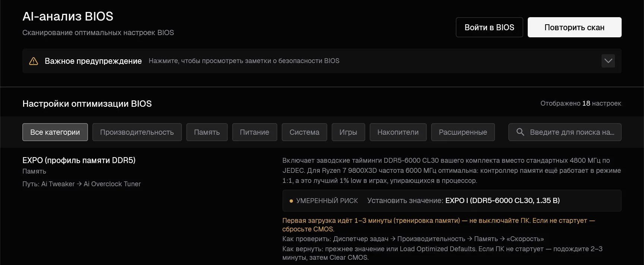Click the orange memory training warning text
Image resolution: width=644 pixels, height=265 pixels.
pos(438,225)
